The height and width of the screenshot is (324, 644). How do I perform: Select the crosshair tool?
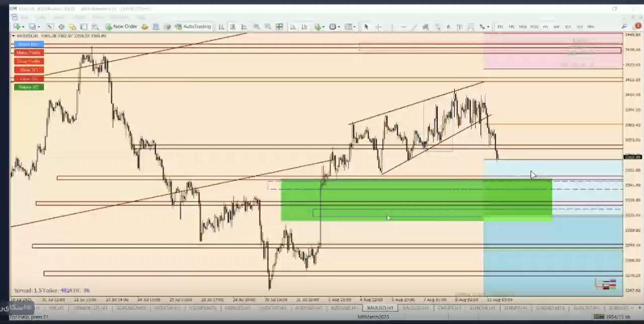tap(378, 27)
